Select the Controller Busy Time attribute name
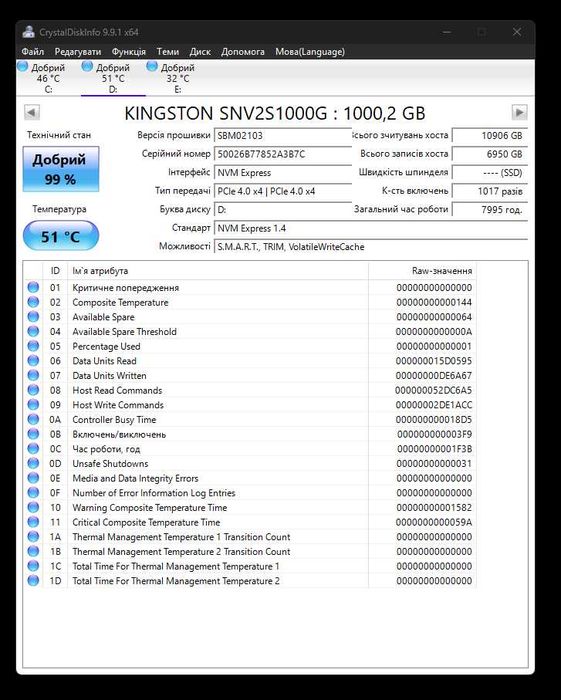561x700 pixels. coord(114,420)
